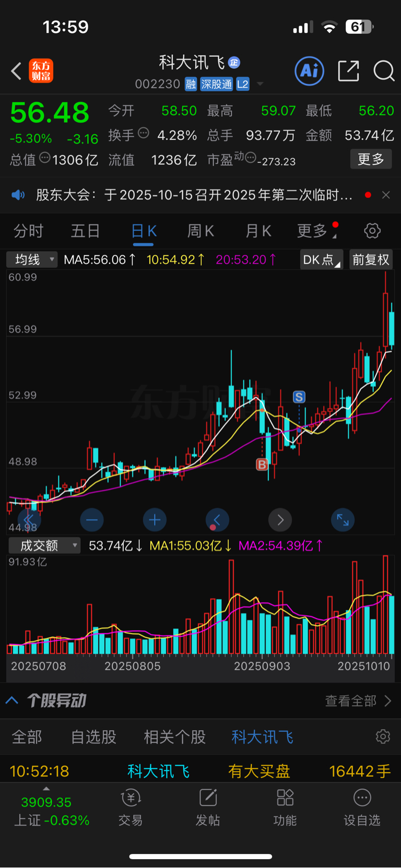
Task: Tap the info icon next to 市盈动
Action: click(x=250, y=157)
